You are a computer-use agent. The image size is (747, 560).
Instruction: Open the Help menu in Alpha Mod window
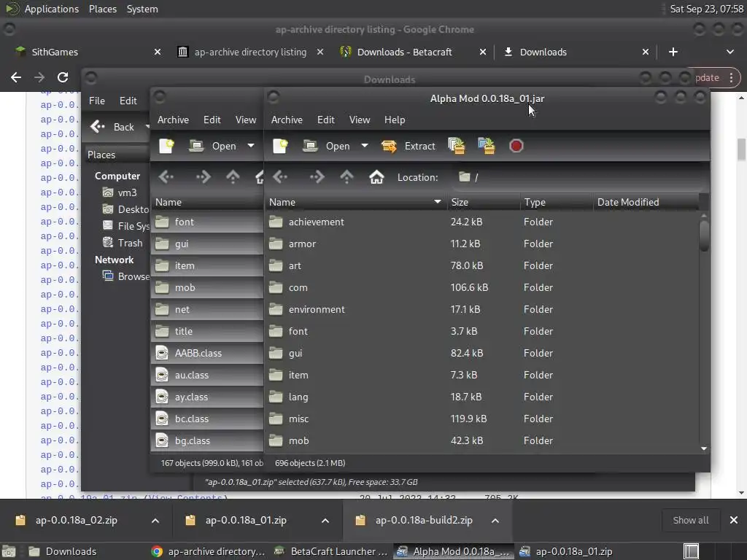[x=395, y=120]
